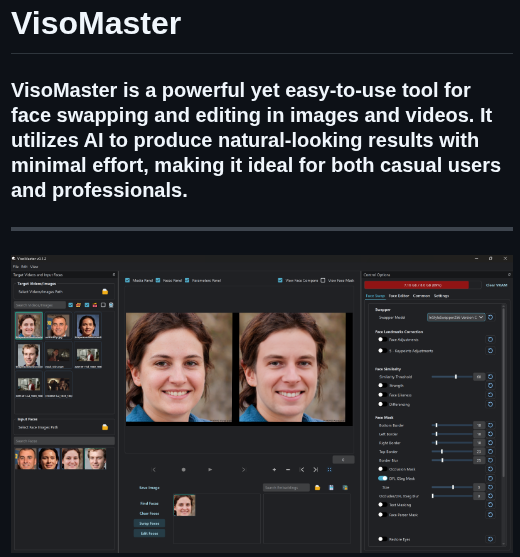Open the Edit menu
Image resolution: width=520 pixels, height=557 pixels.
pyautogui.click(x=24, y=266)
